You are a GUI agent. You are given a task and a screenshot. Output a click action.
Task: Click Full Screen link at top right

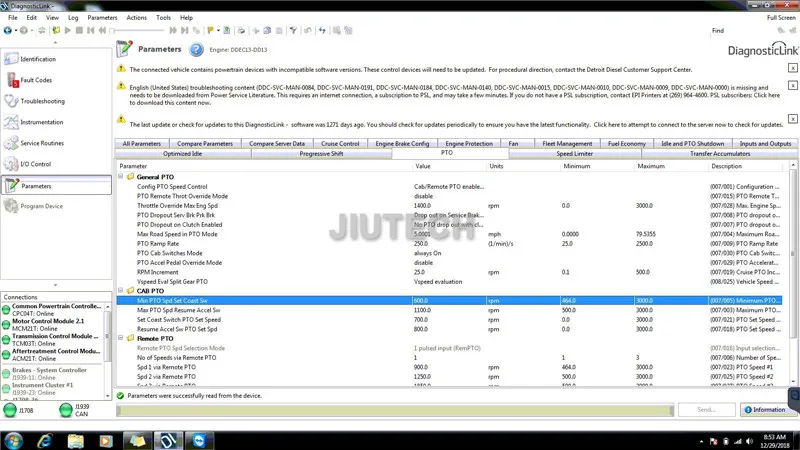tap(781, 17)
